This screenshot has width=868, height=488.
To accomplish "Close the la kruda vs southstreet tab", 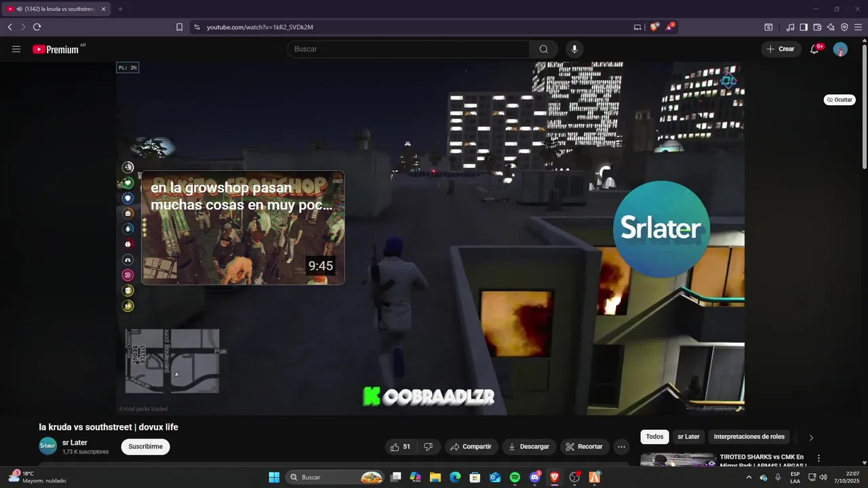I will tap(103, 9).
